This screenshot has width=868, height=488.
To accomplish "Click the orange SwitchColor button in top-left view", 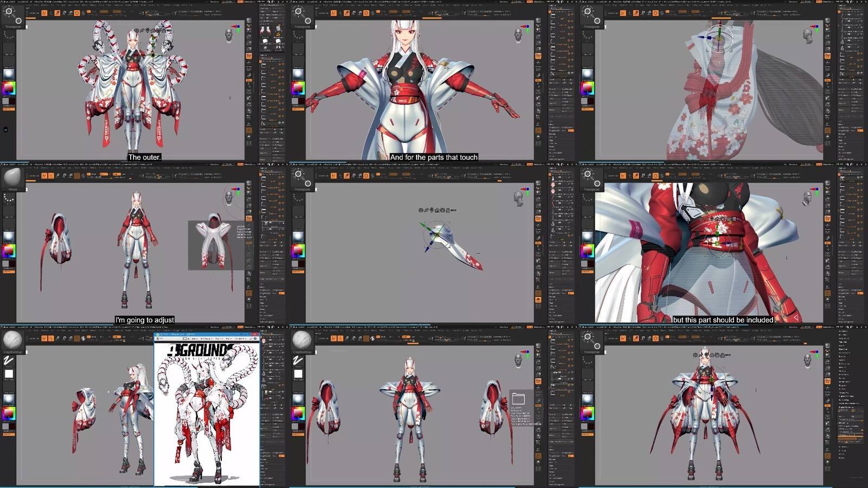I will pos(9,109).
